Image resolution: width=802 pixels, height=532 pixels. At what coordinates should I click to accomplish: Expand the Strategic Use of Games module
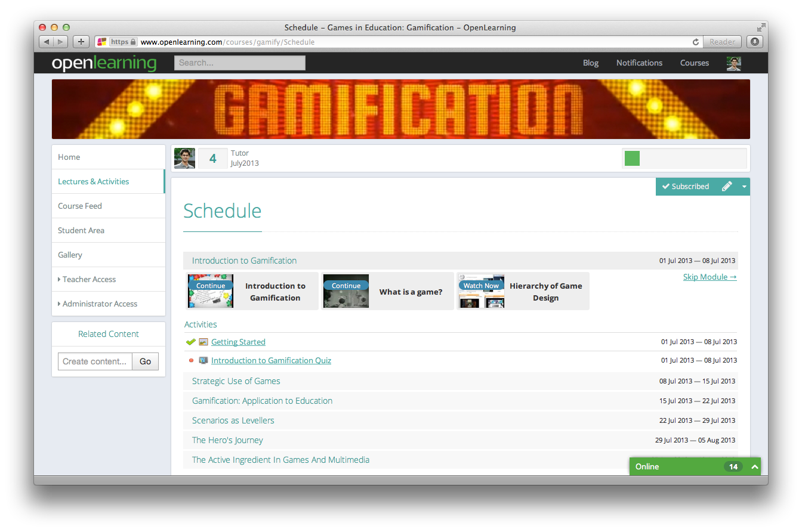[x=461, y=381]
